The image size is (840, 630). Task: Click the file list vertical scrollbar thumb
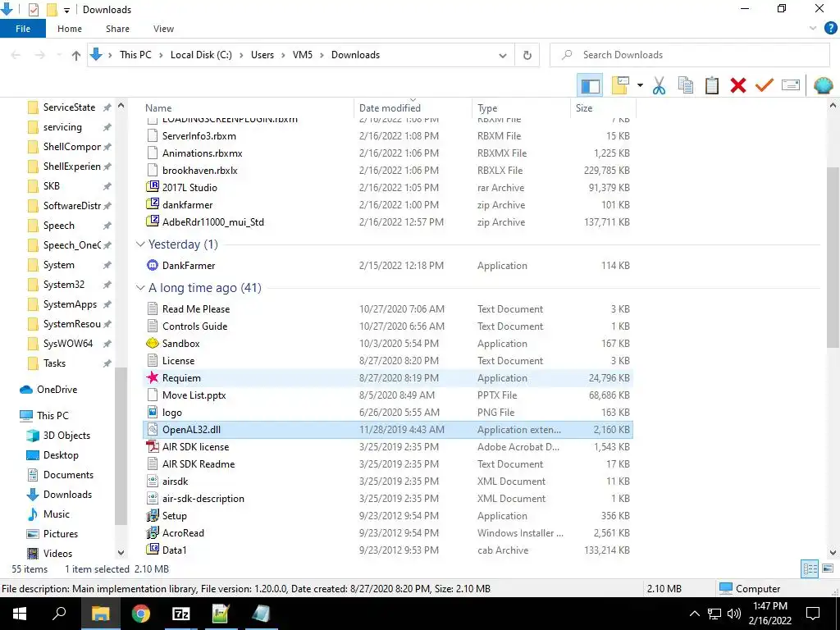point(833,257)
